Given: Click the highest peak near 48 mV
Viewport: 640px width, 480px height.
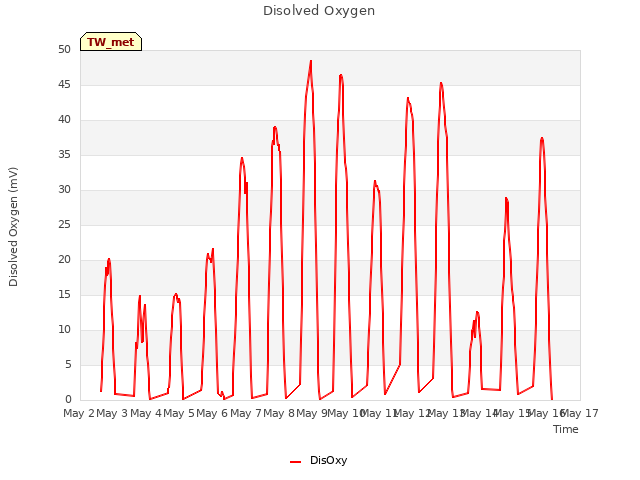Looking at the screenshot, I should pos(311,61).
